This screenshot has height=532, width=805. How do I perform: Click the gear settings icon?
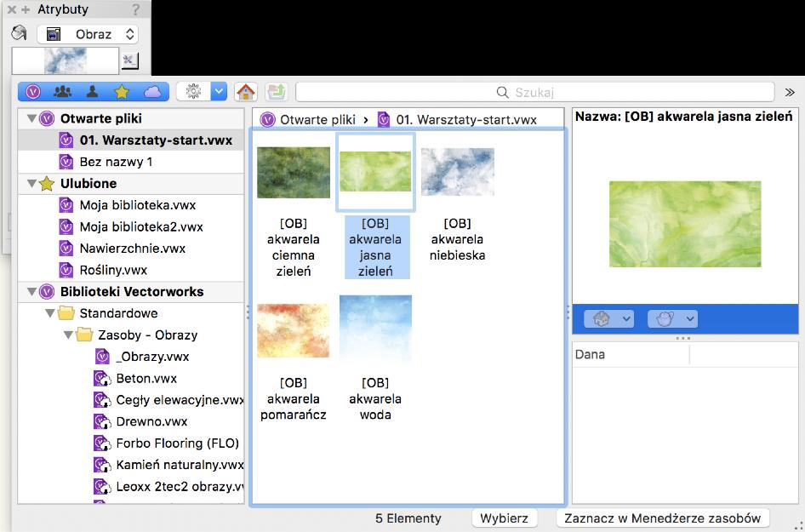193,92
